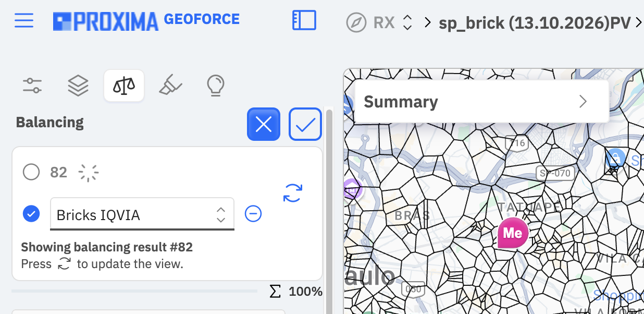This screenshot has width=644, height=314.
Task: Open the Bricks IQVIA dropdown
Action: point(142,214)
